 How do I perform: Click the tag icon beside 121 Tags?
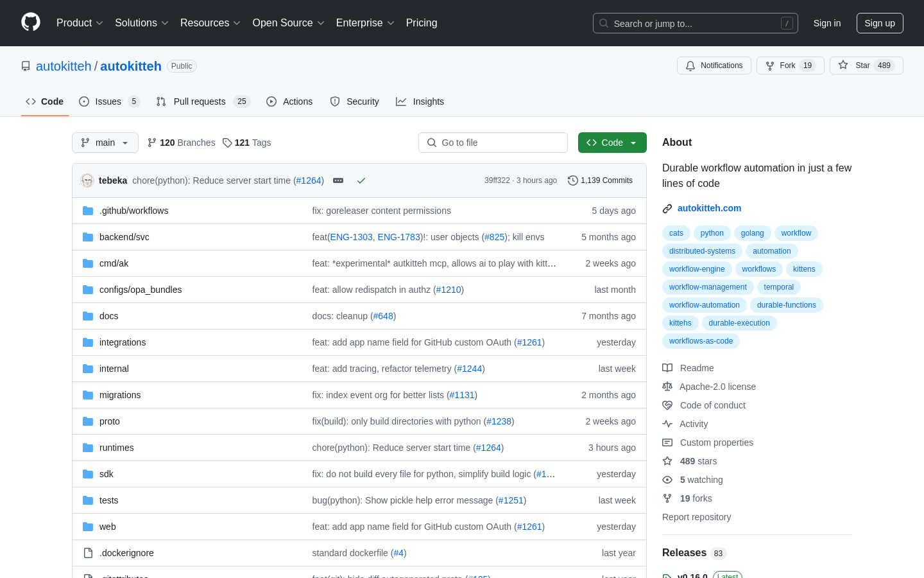227,143
